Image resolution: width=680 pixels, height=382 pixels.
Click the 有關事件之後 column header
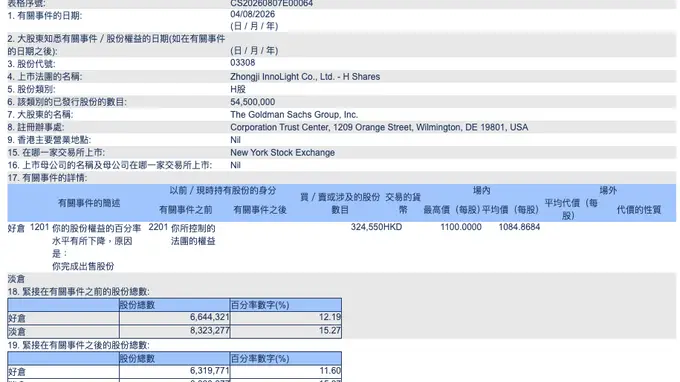pos(260,210)
